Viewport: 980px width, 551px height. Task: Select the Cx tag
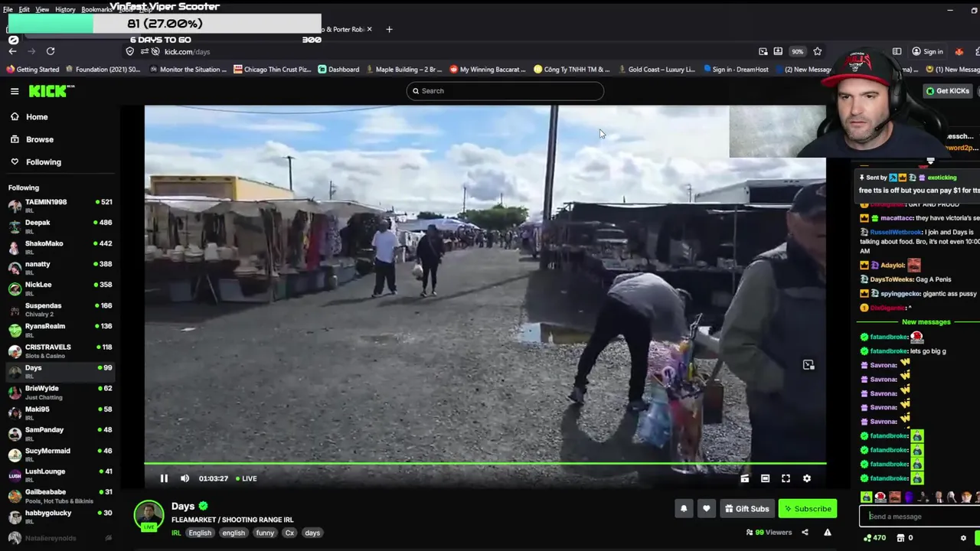tap(289, 533)
